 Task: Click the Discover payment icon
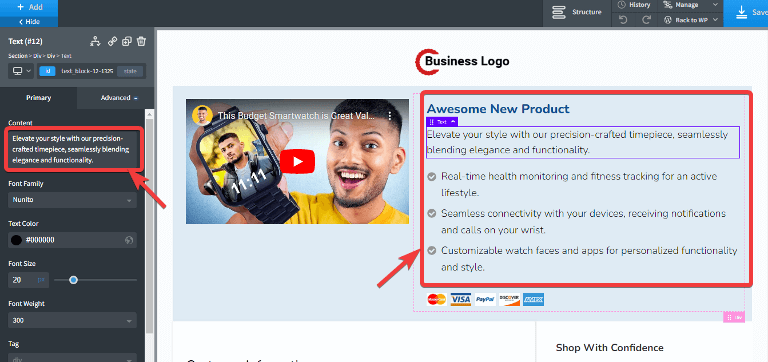pos(509,299)
